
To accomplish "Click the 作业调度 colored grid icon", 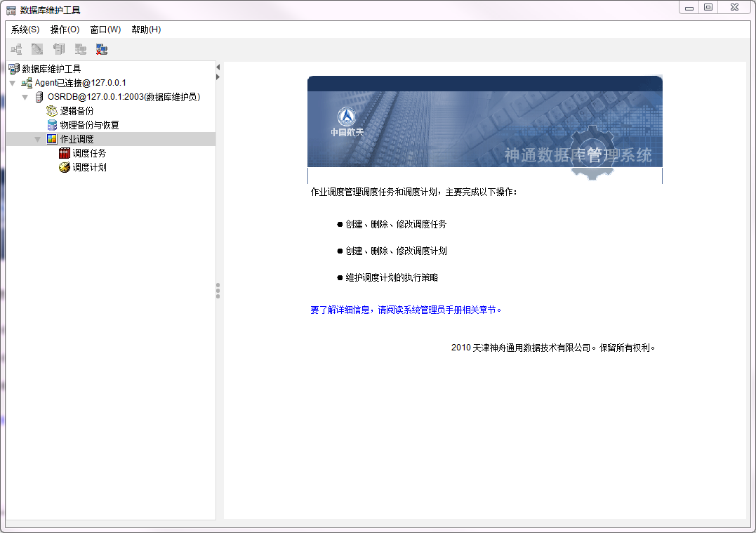I will (52, 139).
